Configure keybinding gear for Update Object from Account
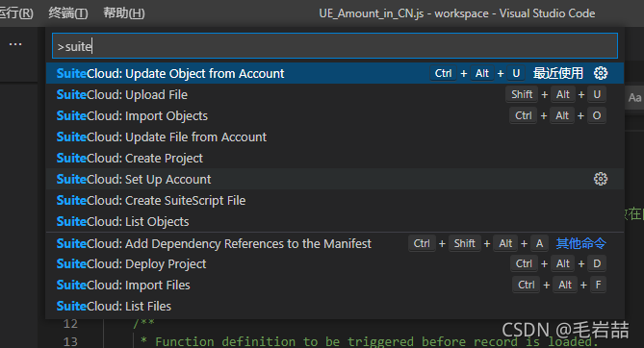Image resolution: width=644 pixels, height=348 pixels. click(601, 73)
